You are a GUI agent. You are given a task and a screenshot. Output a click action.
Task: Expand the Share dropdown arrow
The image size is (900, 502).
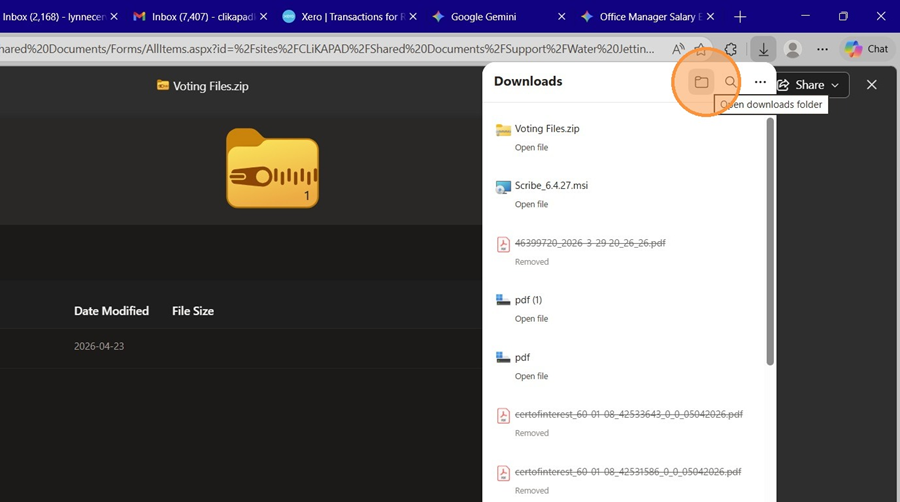836,85
